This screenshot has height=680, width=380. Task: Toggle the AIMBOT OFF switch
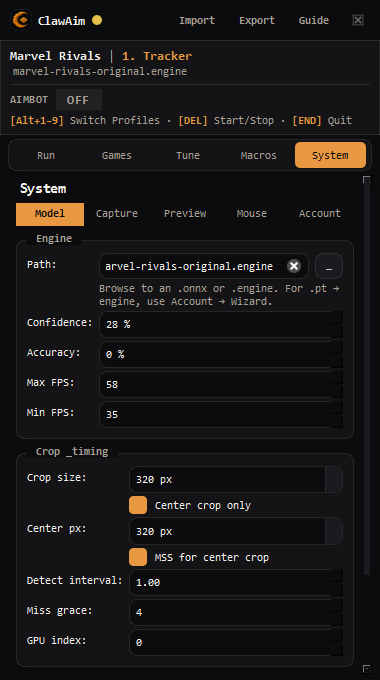click(x=79, y=100)
